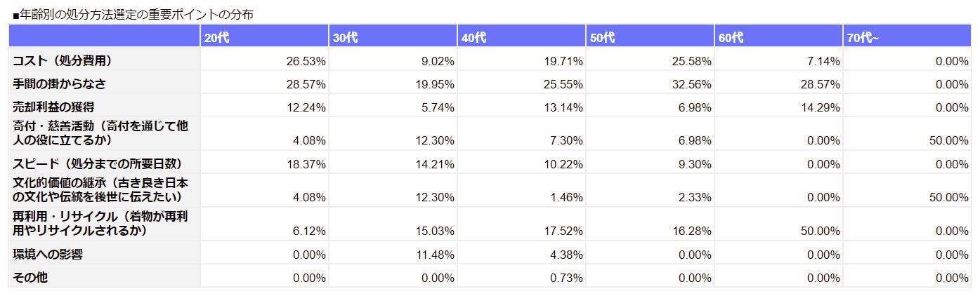Click the 0.73% cell in その他 row

(566, 278)
